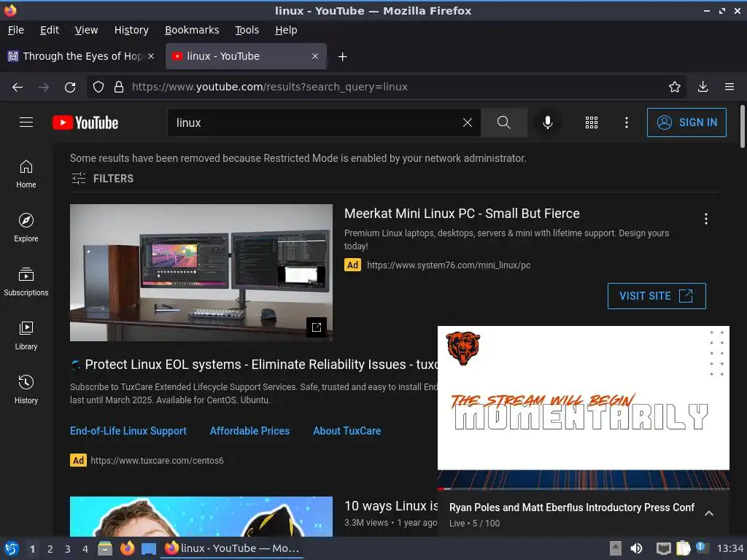Open the tracking protection shield
Viewport: 747px width, 560px height.
pyautogui.click(x=98, y=87)
